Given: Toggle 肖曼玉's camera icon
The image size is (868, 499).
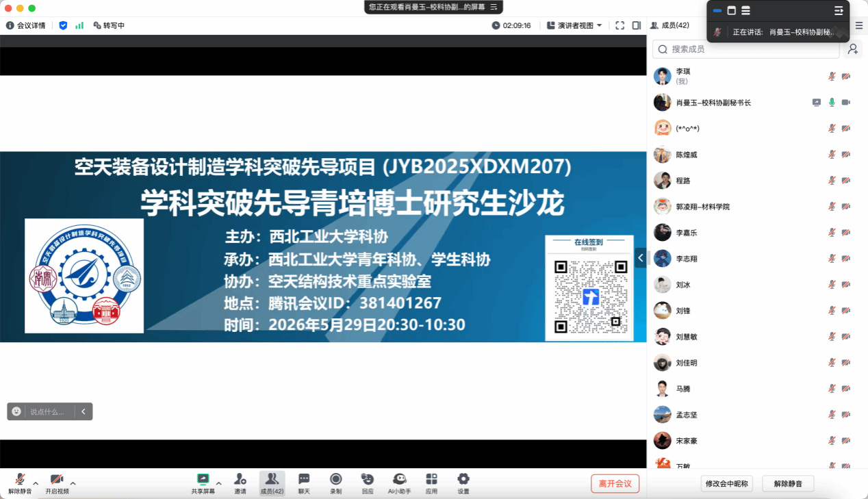Looking at the screenshot, I should click(x=846, y=103).
